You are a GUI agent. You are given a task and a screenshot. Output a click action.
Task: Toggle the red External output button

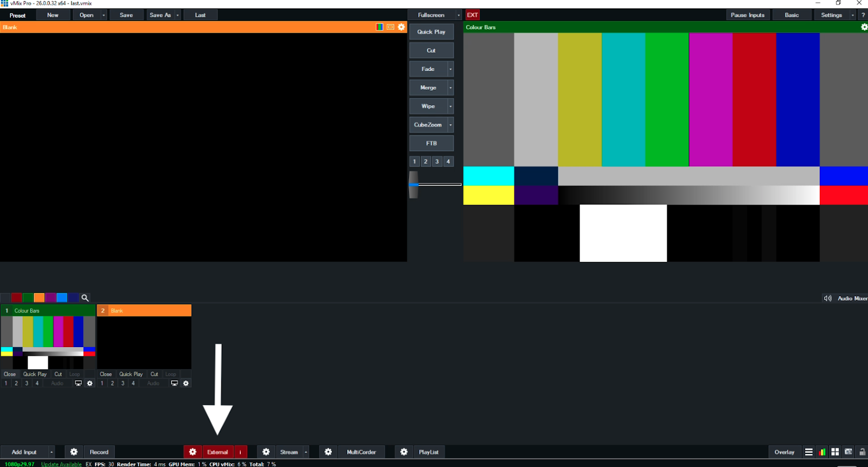coord(218,452)
